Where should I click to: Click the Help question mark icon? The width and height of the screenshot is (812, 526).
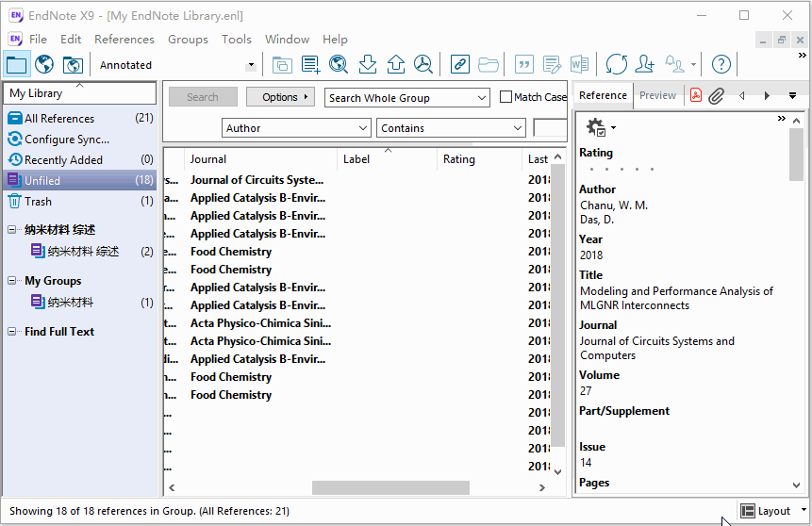pyautogui.click(x=721, y=65)
